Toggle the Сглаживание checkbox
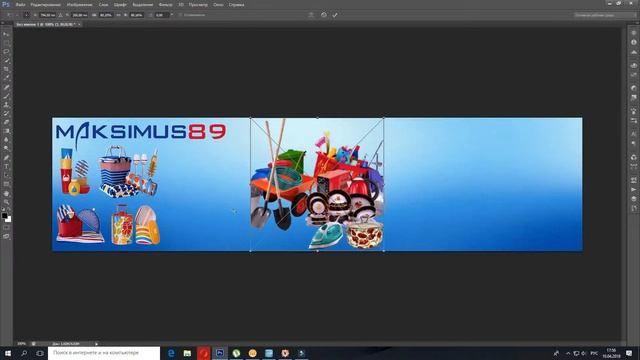This screenshot has height=360, width=640. [x=180, y=15]
